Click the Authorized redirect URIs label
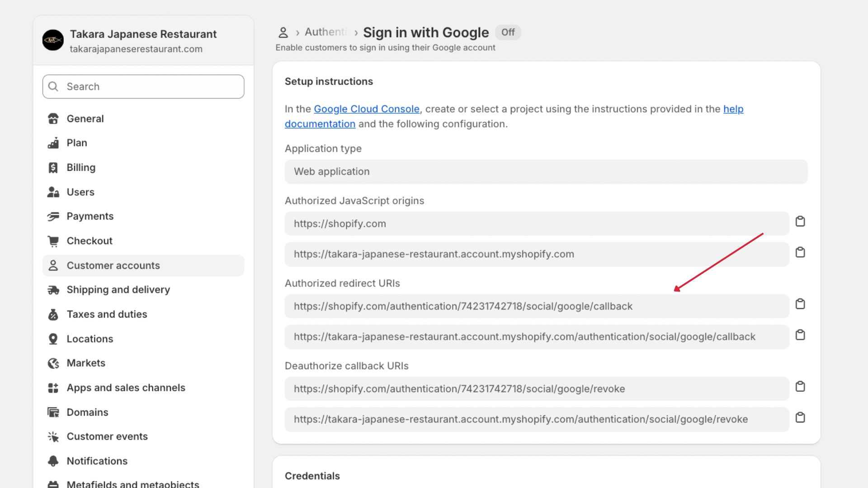868x488 pixels. 342,284
